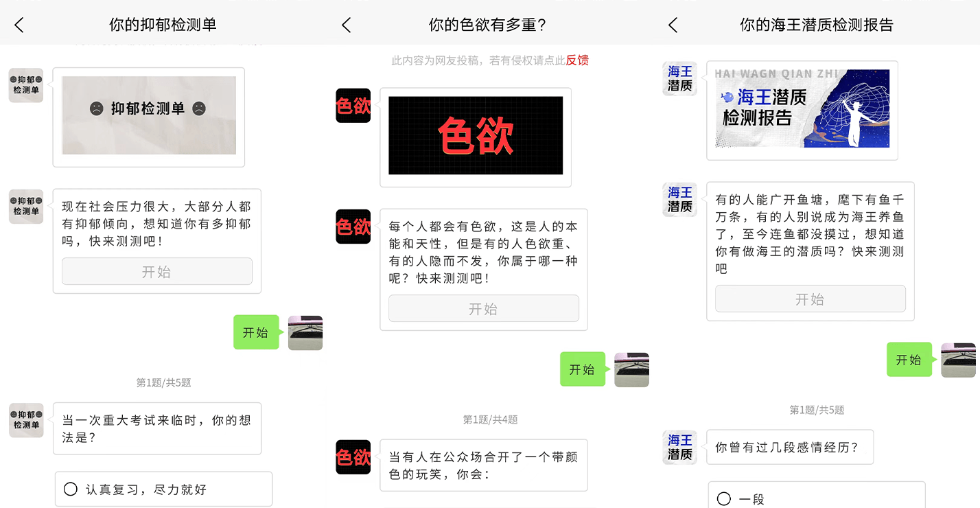Tap back arrow on 色欲 quiz screen
This screenshot has width=980, height=508.
(x=346, y=25)
